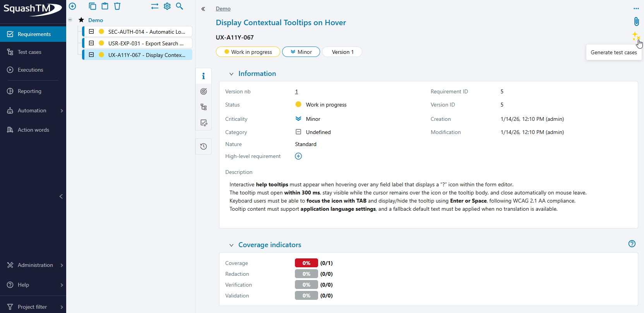The image size is (644, 313).
Task: Open the Work in progress status dropdown
Action: 248,52
